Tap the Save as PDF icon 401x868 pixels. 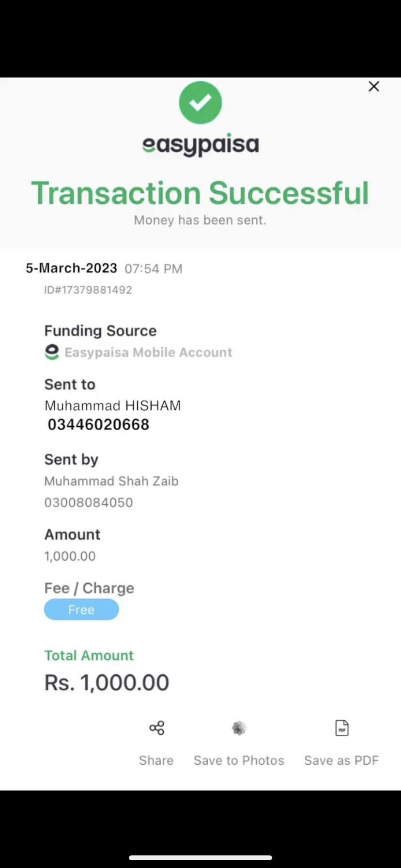pos(342,728)
